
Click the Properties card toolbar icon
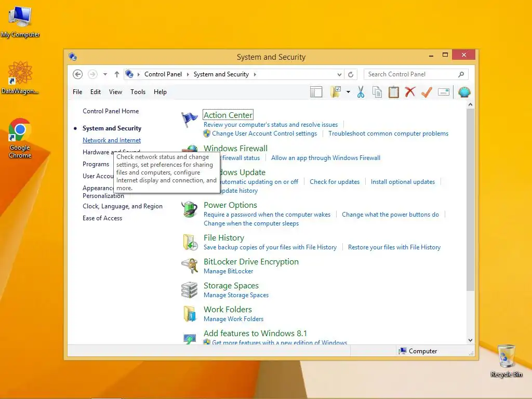[x=444, y=92]
